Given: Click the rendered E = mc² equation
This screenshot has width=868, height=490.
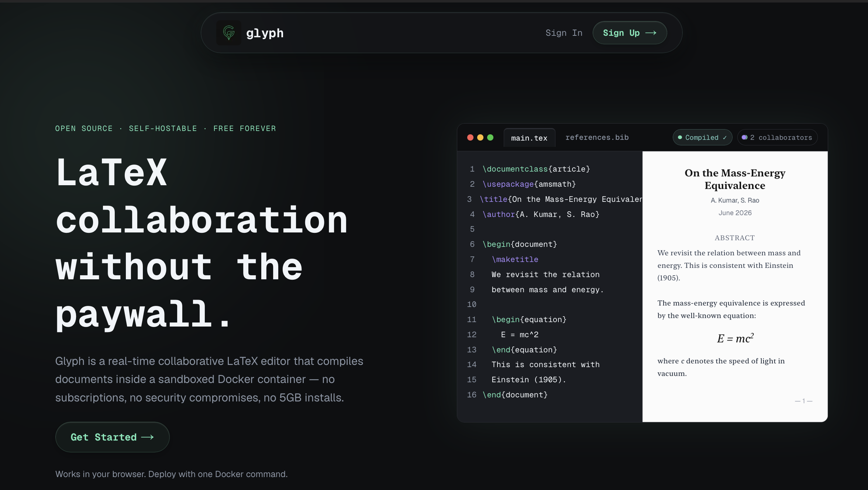Looking at the screenshot, I should [735, 338].
